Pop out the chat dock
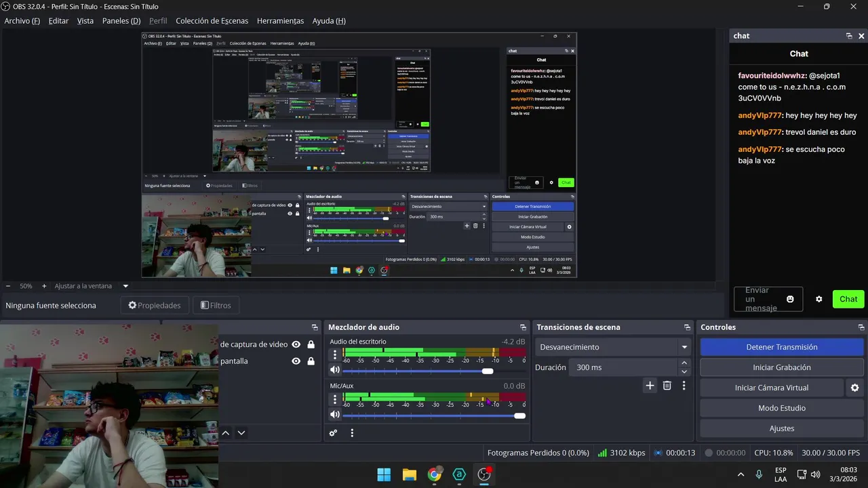 tap(849, 36)
